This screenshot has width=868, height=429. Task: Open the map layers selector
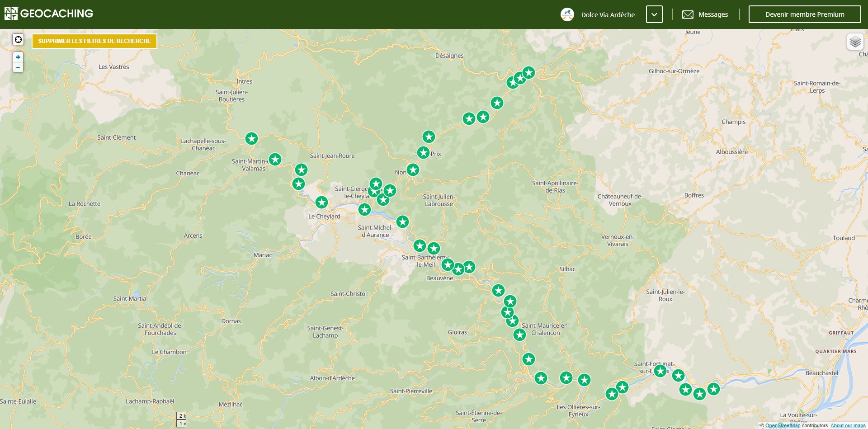coord(855,42)
